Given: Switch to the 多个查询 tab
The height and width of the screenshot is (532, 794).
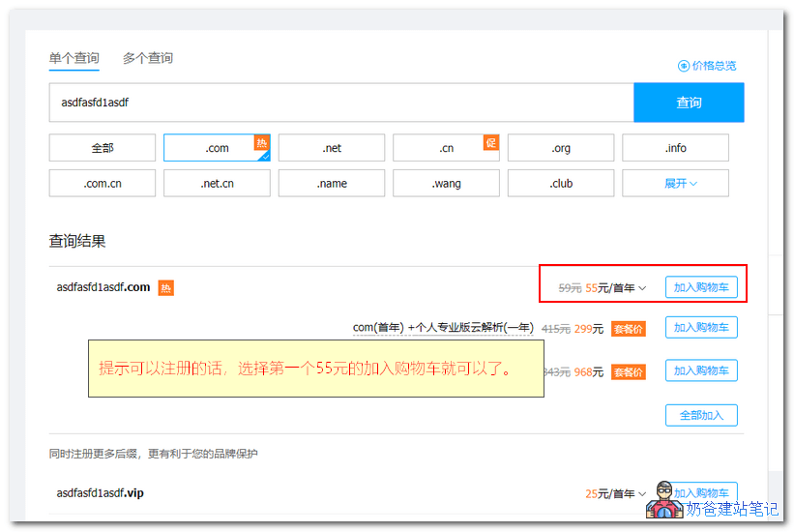Looking at the screenshot, I should coord(147,58).
